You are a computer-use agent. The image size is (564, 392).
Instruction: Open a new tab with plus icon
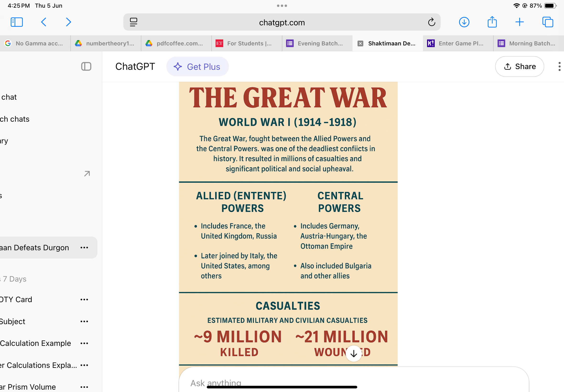[519, 22]
